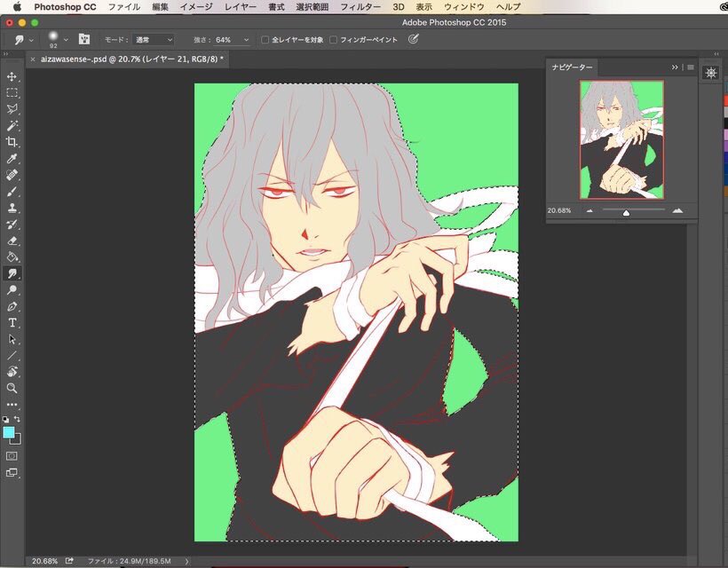Select the Pen tool
This screenshot has height=568, width=728.
12,306
